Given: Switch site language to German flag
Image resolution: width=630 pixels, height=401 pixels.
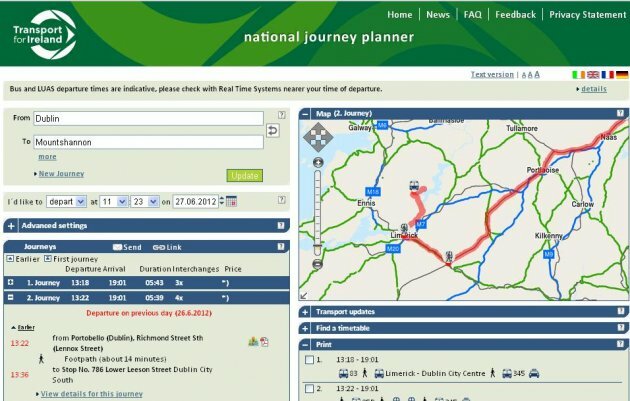Looking at the screenshot, I should [x=622, y=75].
